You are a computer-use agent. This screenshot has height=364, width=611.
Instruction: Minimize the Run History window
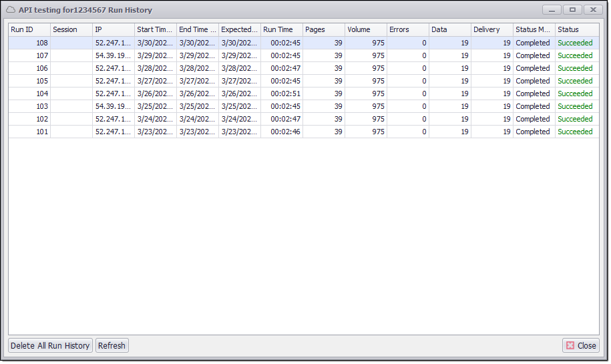coord(552,10)
